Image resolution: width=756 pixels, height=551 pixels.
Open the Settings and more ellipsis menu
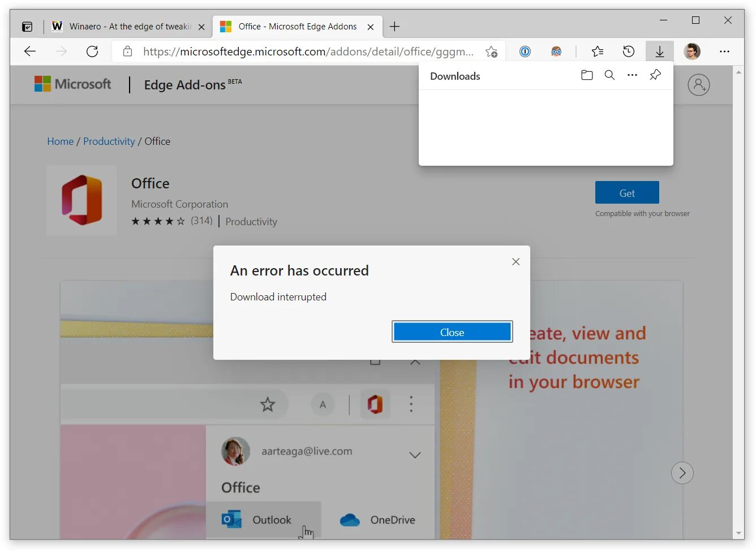coord(725,51)
